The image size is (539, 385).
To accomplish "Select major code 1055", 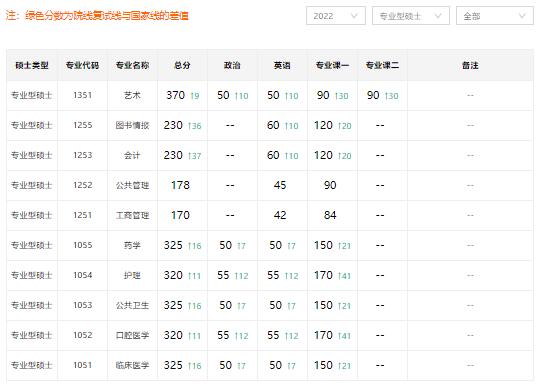I will 82,245.
